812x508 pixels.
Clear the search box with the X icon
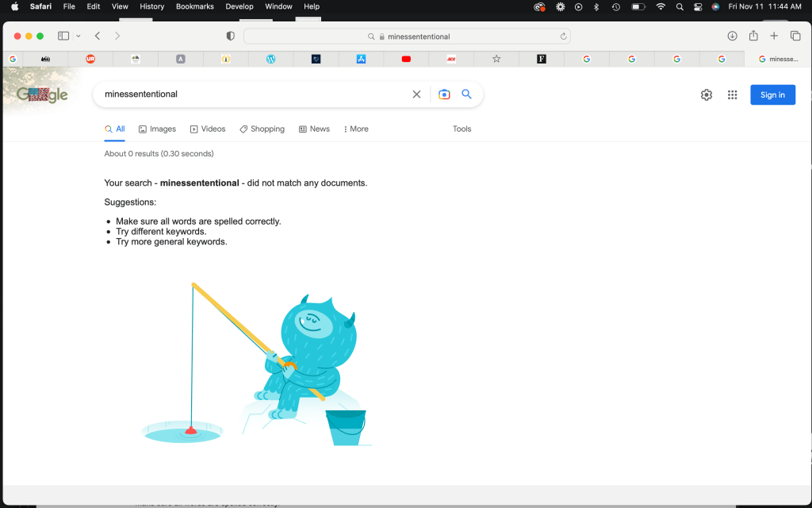(416, 94)
